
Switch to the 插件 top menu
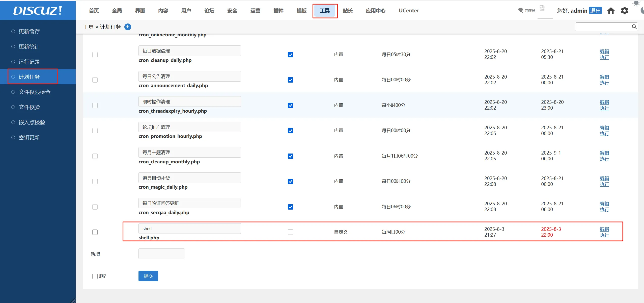point(278,11)
